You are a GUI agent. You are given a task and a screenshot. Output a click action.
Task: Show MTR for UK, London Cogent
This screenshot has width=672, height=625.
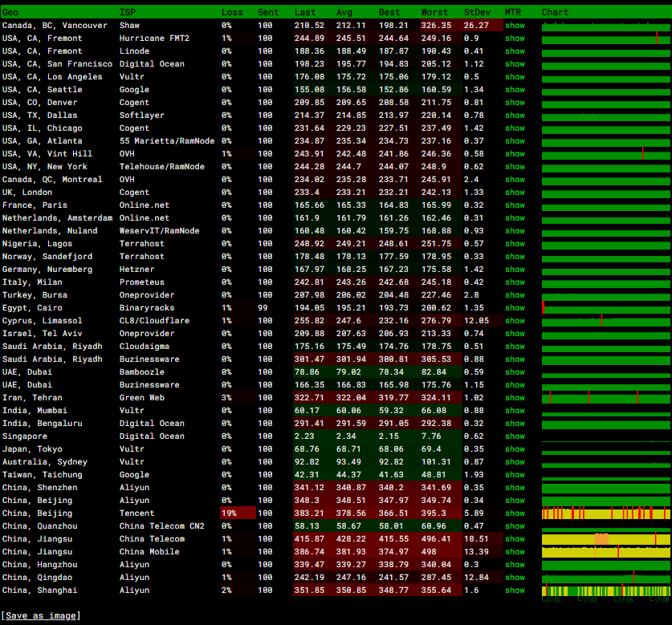point(515,193)
